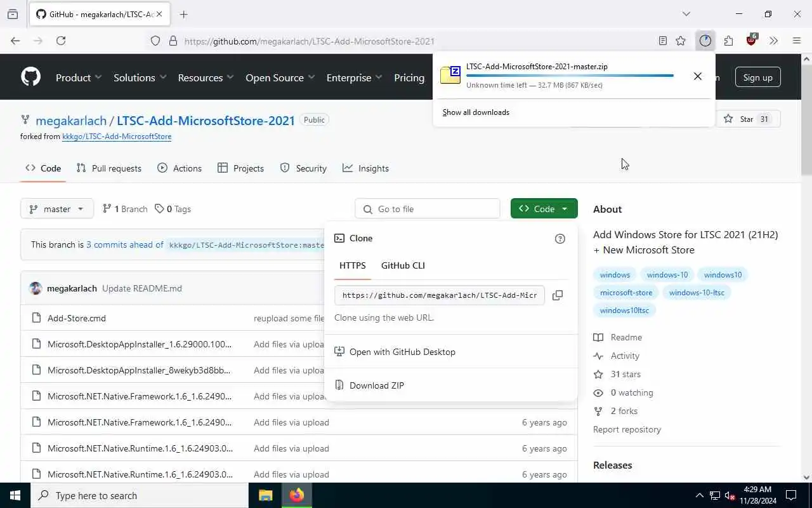The height and width of the screenshot is (508, 812).
Task: Open 3 commits ahead of link
Action: [x=125, y=244]
